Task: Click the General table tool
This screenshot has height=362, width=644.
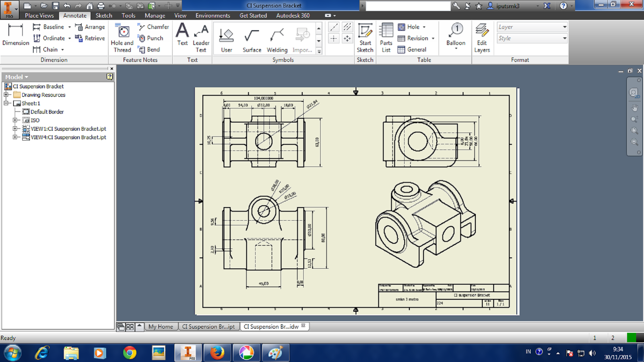Action: (x=412, y=50)
